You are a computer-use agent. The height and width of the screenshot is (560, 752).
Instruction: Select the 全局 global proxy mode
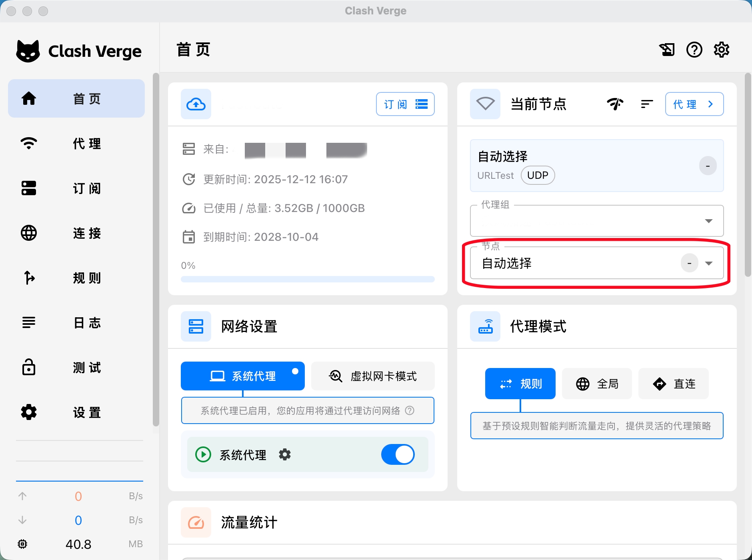click(597, 384)
